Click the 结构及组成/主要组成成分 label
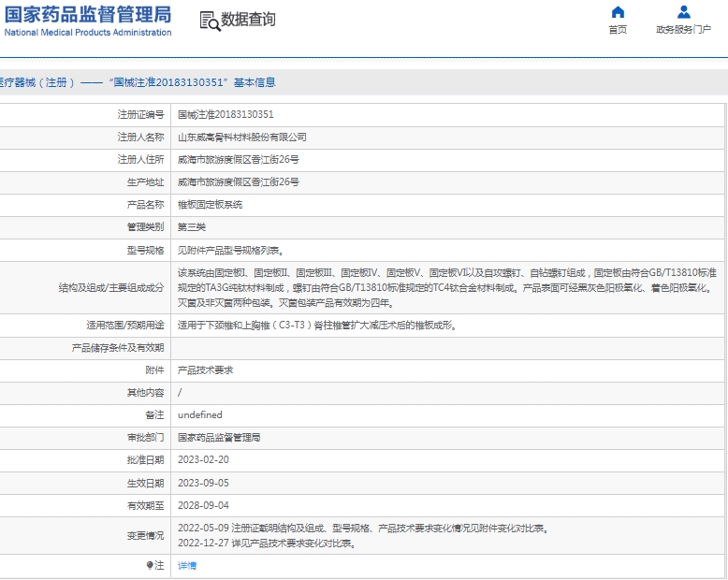The height and width of the screenshot is (580, 728). (x=111, y=288)
